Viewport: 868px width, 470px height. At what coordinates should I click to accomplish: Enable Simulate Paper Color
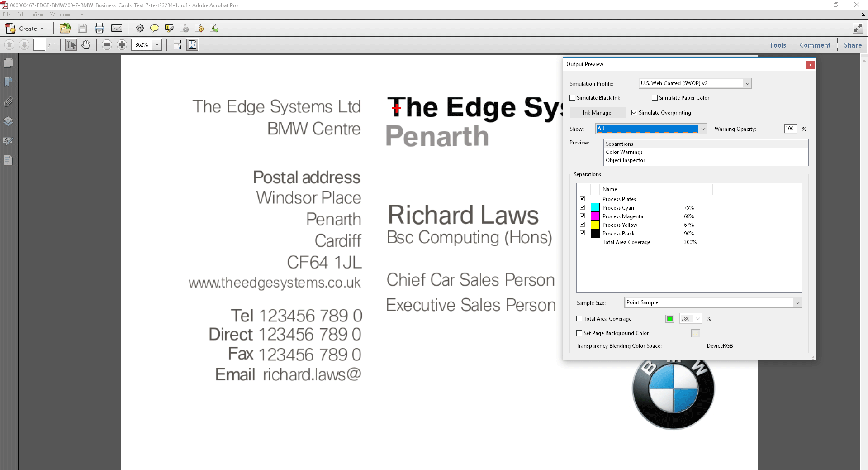point(655,97)
